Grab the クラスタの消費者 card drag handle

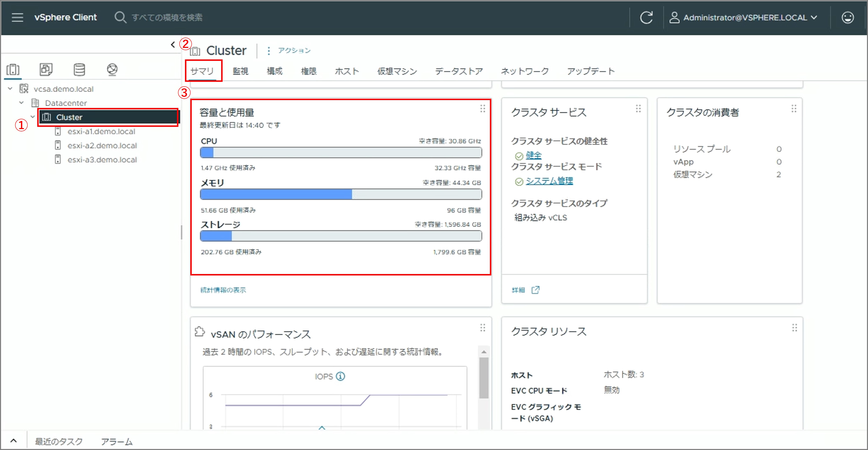tap(794, 109)
